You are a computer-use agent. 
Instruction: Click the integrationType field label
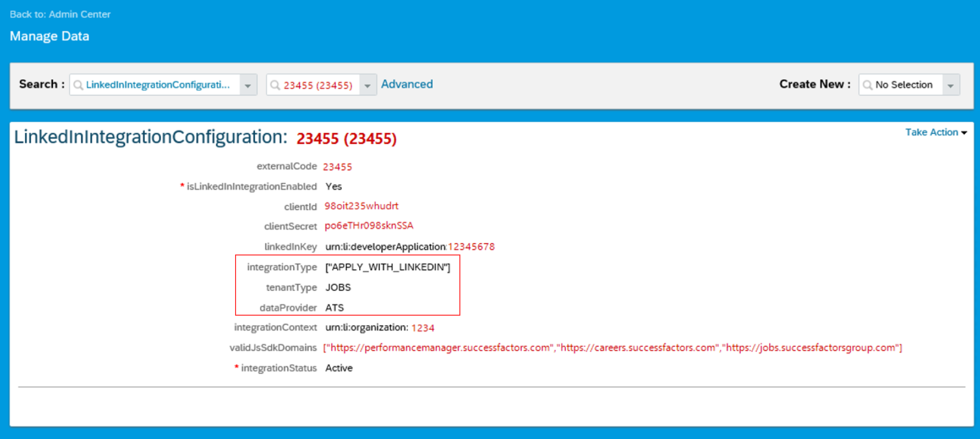coord(282,267)
